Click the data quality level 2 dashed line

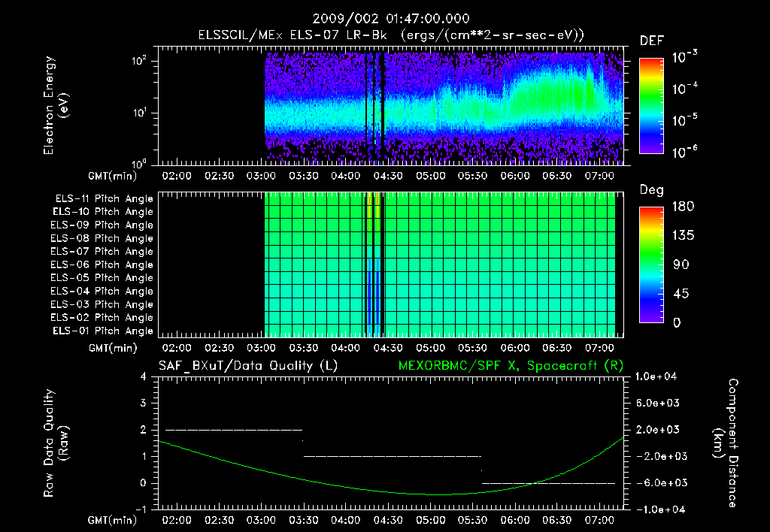coord(234,430)
